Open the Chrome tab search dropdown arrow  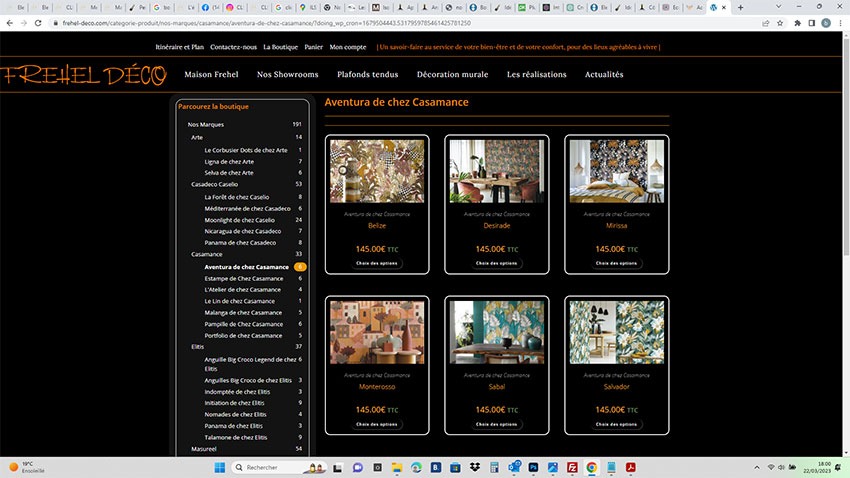tap(778, 7)
